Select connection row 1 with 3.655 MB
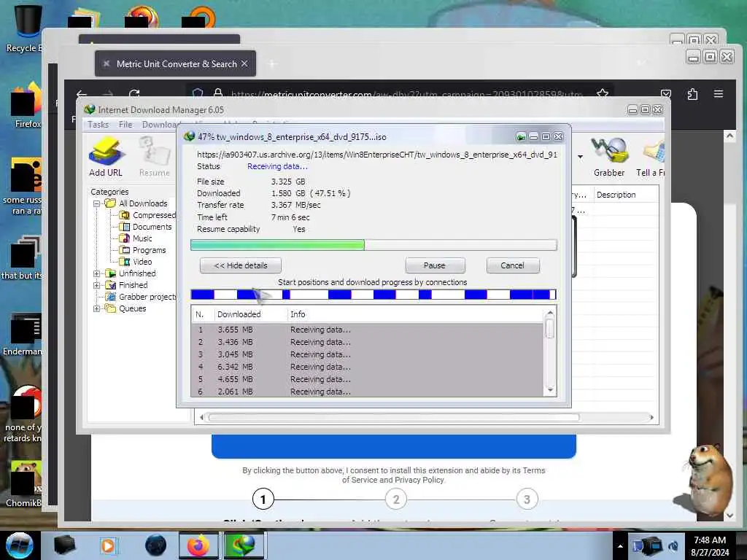This screenshot has width=747, height=560. click(367, 330)
